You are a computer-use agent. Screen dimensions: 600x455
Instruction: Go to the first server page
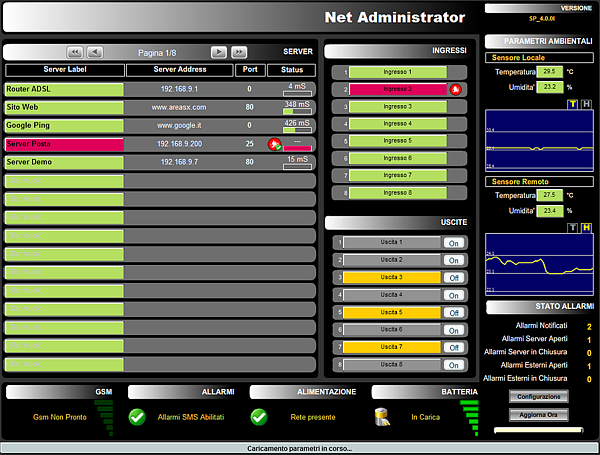[x=75, y=51]
